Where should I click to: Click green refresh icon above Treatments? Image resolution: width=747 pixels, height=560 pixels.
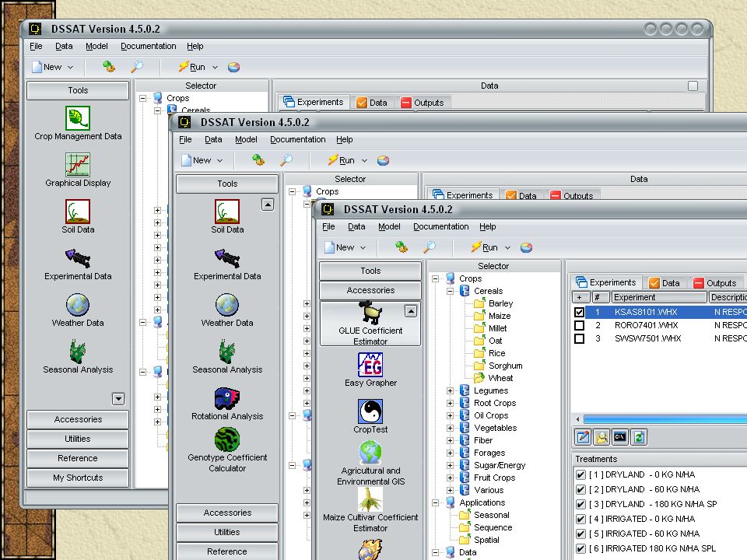pyautogui.click(x=639, y=437)
